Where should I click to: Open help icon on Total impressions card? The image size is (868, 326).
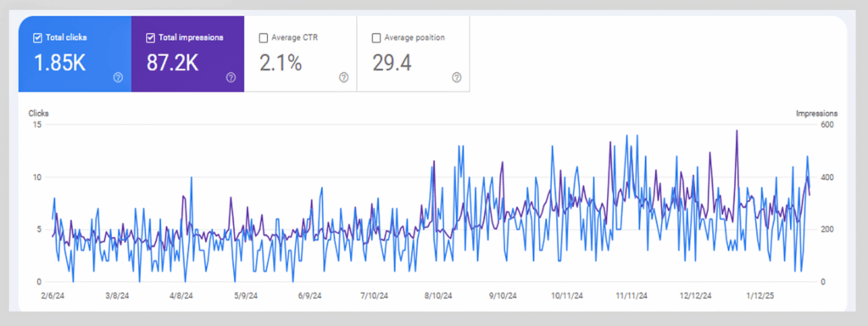pyautogui.click(x=231, y=77)
